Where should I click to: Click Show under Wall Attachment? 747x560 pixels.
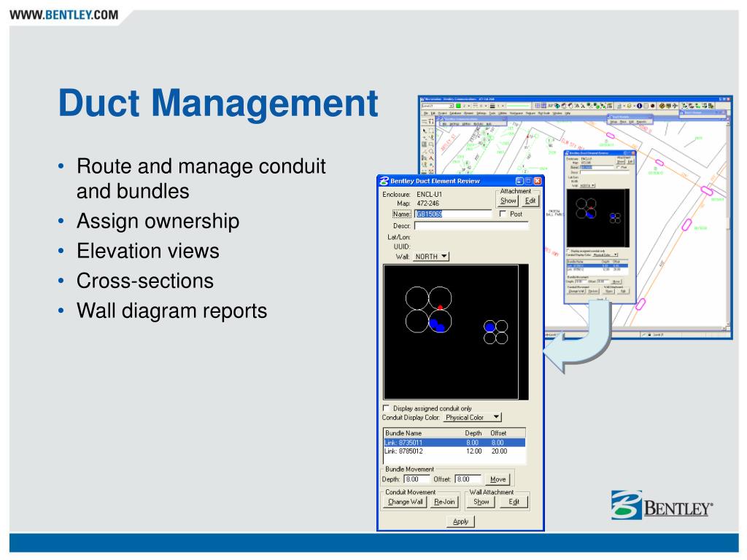tap(481, 502)
